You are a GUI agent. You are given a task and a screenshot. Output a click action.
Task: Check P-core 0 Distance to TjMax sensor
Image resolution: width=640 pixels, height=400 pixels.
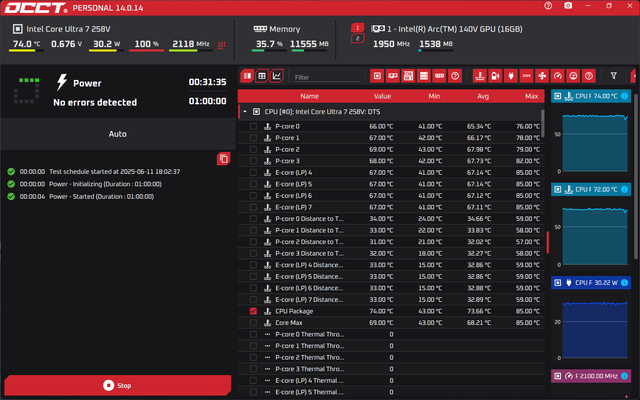click(x=253, y=219)
